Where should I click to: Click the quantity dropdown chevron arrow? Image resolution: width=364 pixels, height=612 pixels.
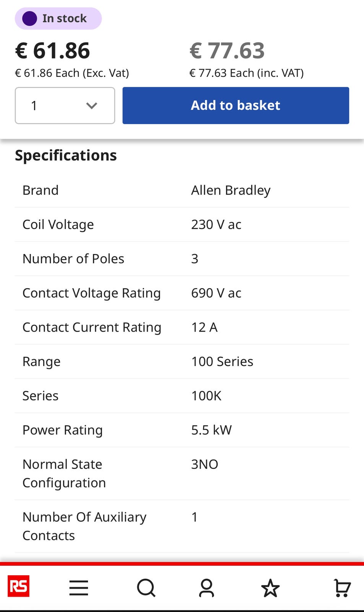click(x=92, y=106)
